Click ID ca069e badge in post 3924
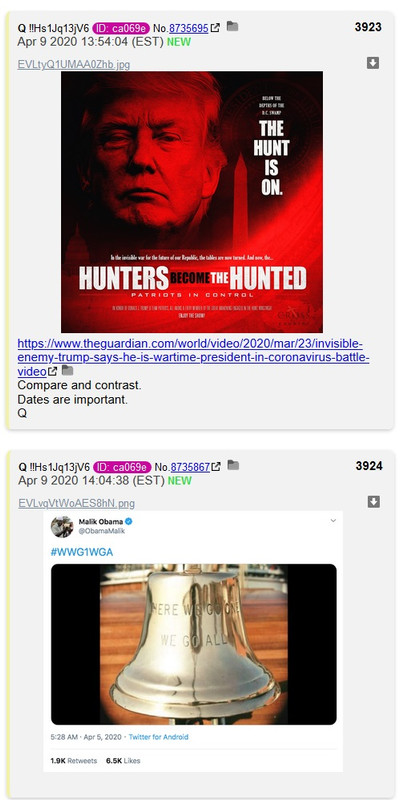This screenshot has width=412, height=800. tap(122, 467)
